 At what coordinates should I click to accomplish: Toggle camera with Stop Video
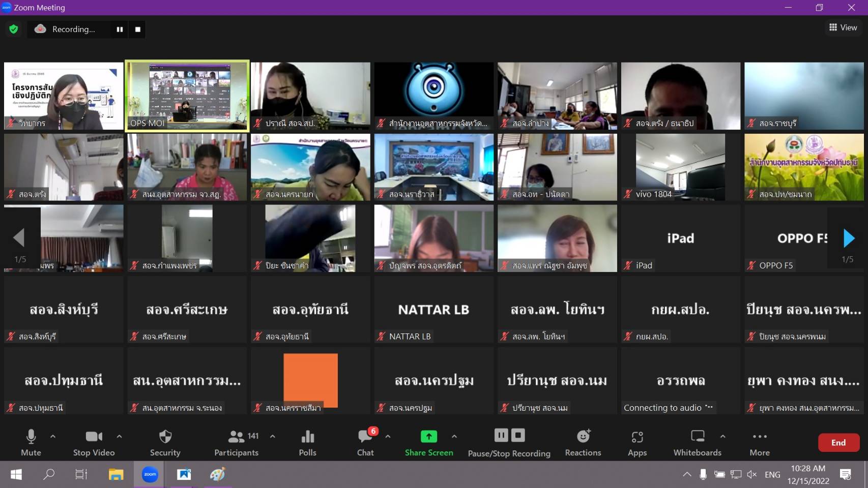click(94, 442)
